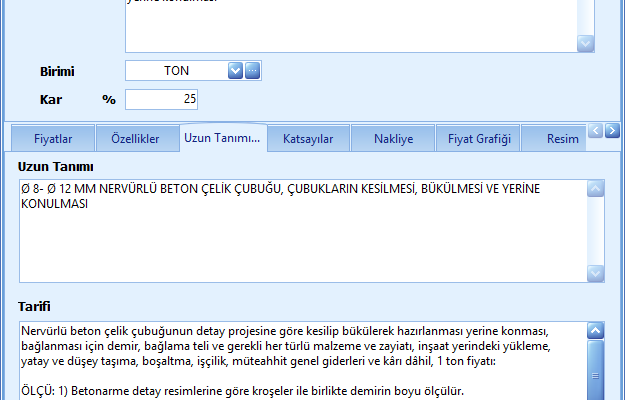This screenshot has height=400, width=625.
Task: Click the TON value in Birimi field
Action: coord(177,71)
